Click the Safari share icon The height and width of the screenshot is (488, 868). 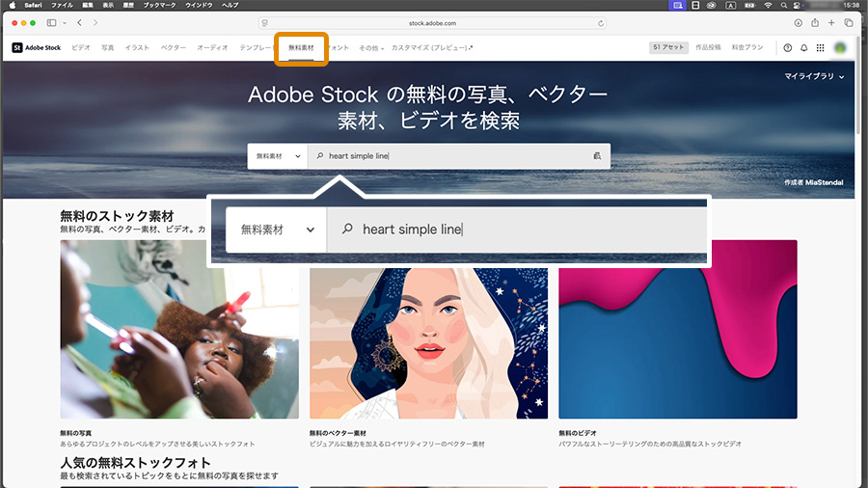click(x=815, y=23)
